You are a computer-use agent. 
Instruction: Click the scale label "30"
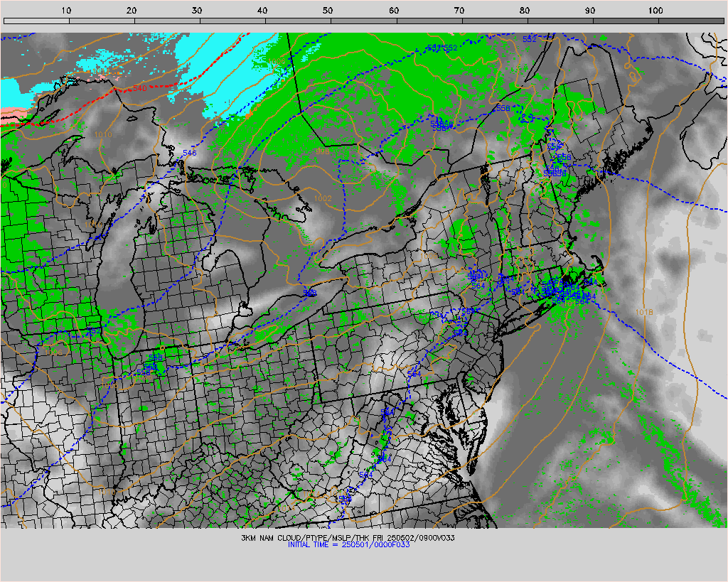click(197, 10)
